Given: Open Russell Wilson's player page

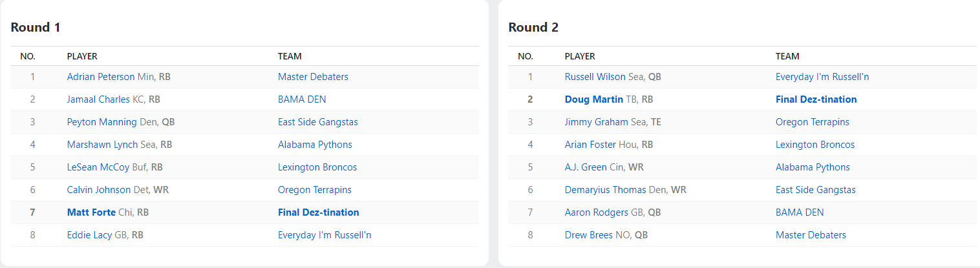Looking at the screenshot, I should point(595,77).
